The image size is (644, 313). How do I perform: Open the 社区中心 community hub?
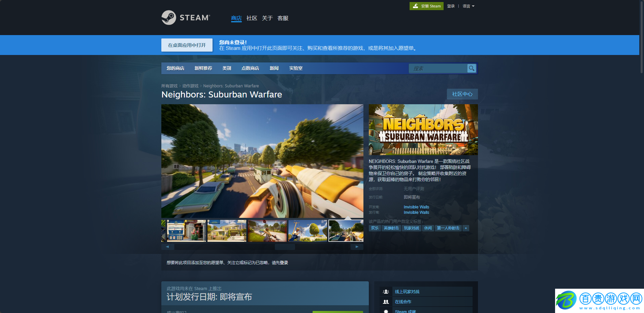tap(462, 94)
